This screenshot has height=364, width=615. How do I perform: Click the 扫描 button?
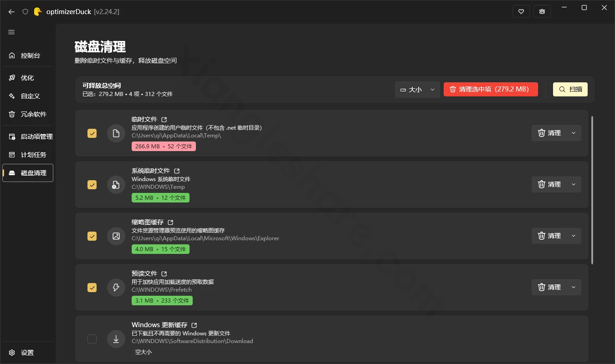pos(570,89)
